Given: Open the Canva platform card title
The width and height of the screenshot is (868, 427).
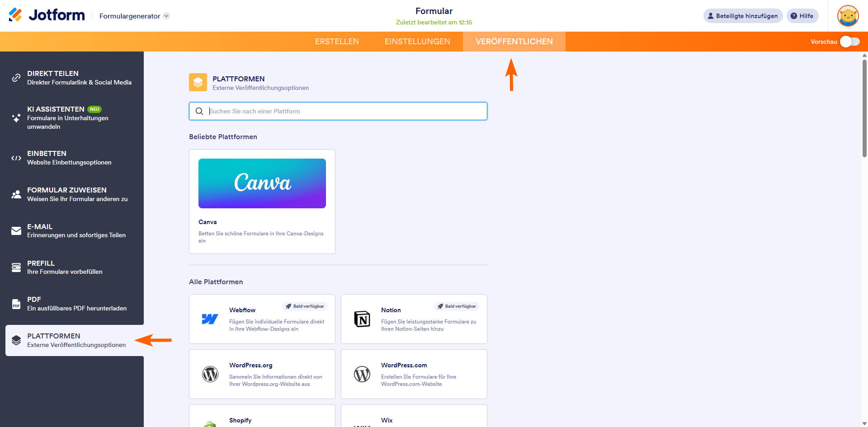Looking at the screenshot, I should point(208,222).
